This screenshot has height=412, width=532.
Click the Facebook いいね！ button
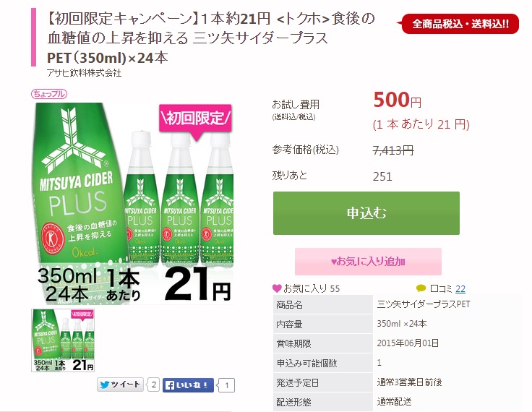click(188, 385)
